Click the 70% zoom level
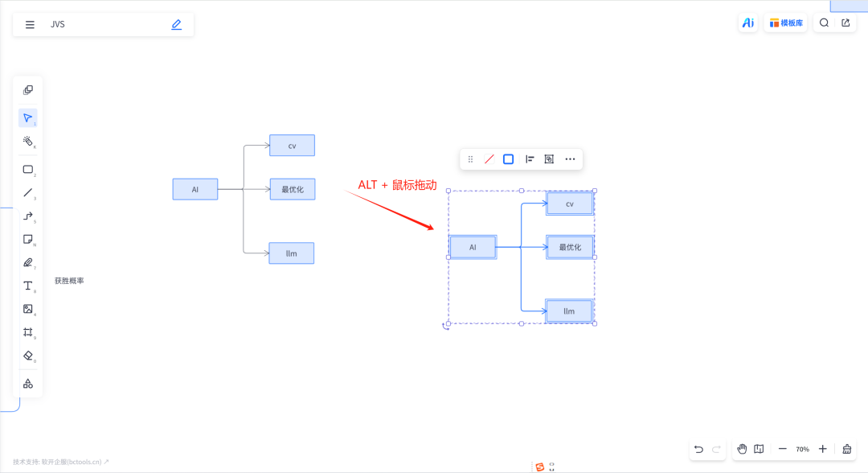The image size is (868, 473). point(803,449)
